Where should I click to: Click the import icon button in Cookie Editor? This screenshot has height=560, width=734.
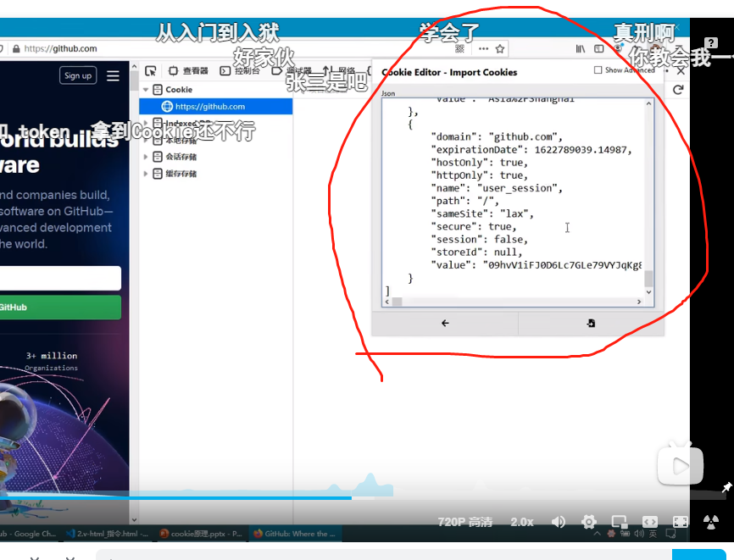click(591, 324)
